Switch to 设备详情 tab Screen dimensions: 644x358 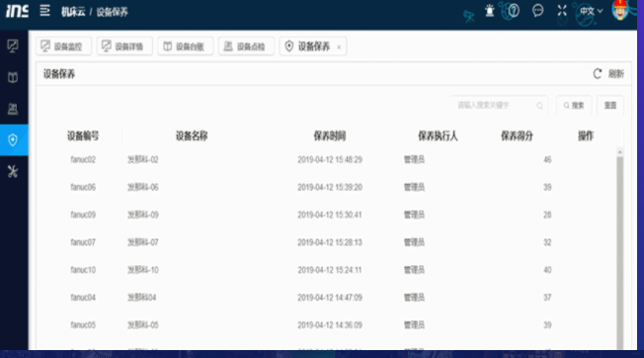coord(124,46)
